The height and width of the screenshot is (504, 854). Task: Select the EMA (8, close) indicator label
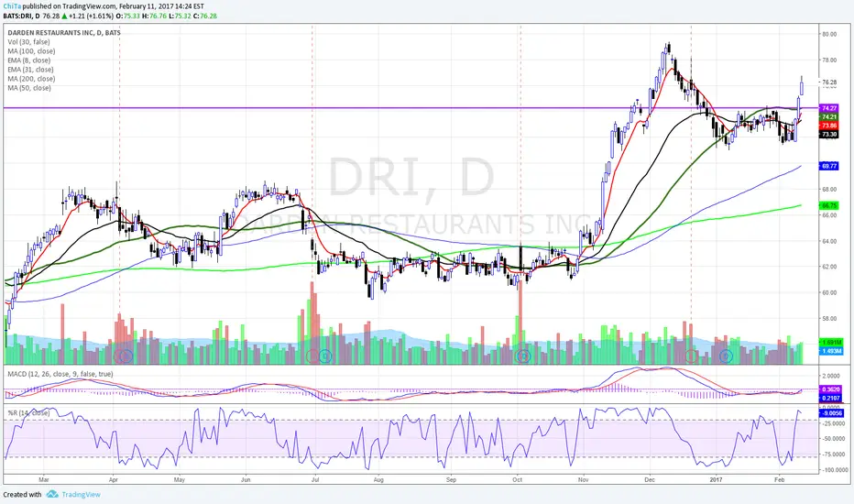click(x=29, y=60)
